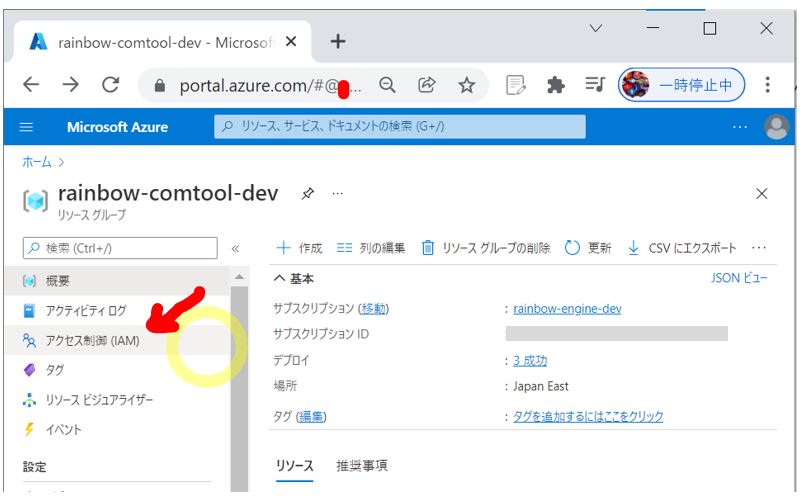Close the resource group blade

click(x=761, y=193)
